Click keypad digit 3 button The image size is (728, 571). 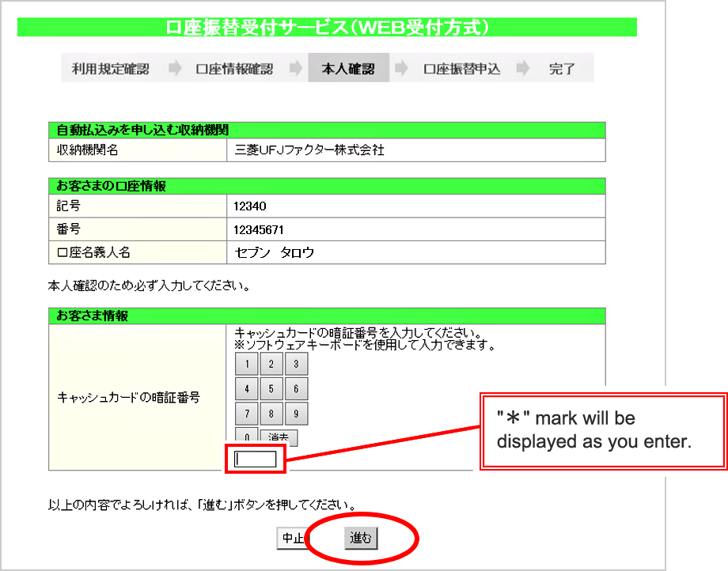296,364
